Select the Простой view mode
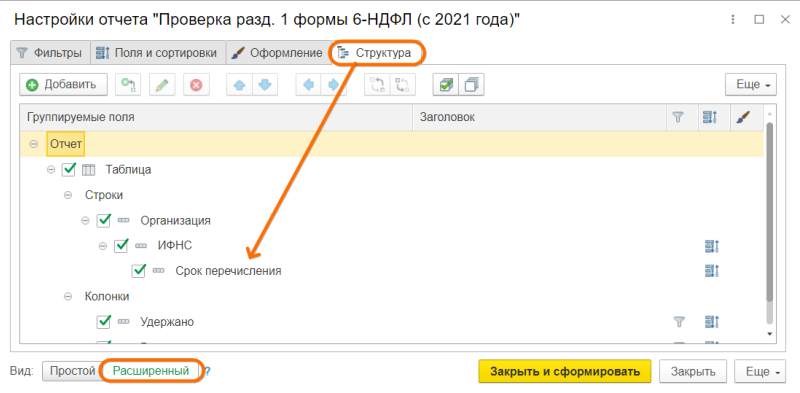 pyautogui.click(x=71, y=371)
